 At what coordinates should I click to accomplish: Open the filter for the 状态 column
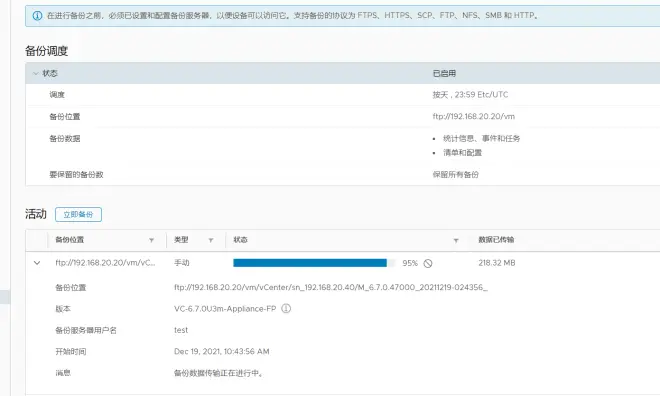(x=456, y=240)
